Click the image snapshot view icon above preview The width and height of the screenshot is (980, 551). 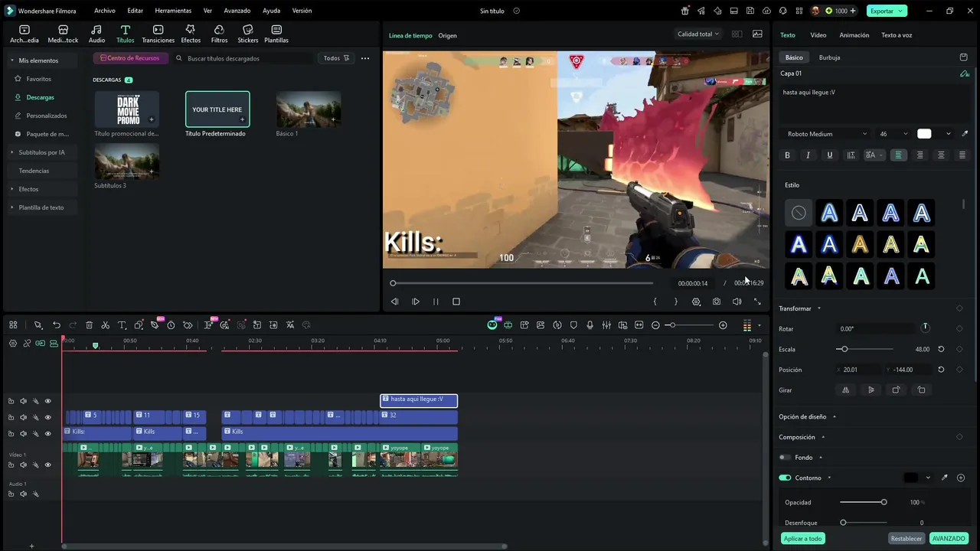tap(757, 34)
